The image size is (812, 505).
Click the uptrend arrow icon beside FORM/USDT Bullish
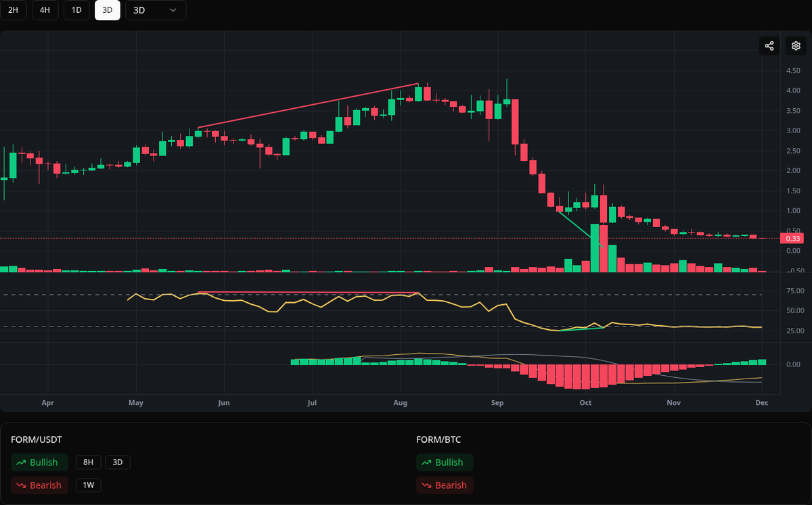pyautogui.click(x=21, y=462)
